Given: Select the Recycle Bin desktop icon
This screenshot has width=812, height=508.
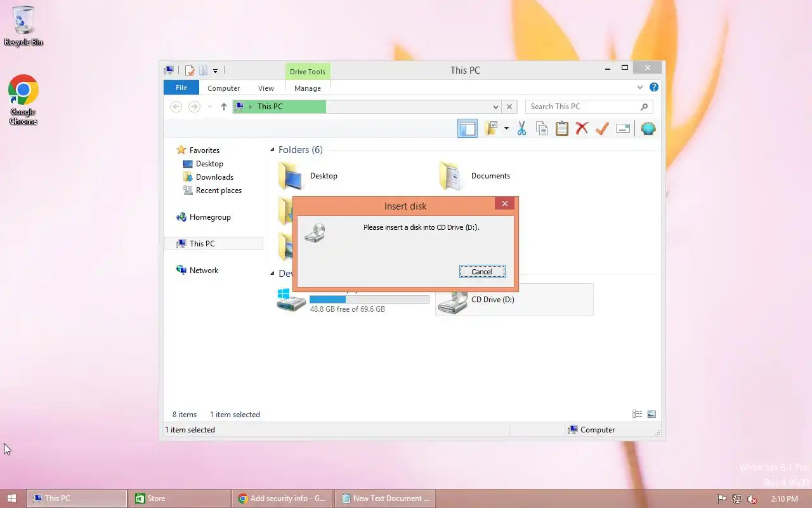Looking at the screenshot, I should [x=23, y=26].
